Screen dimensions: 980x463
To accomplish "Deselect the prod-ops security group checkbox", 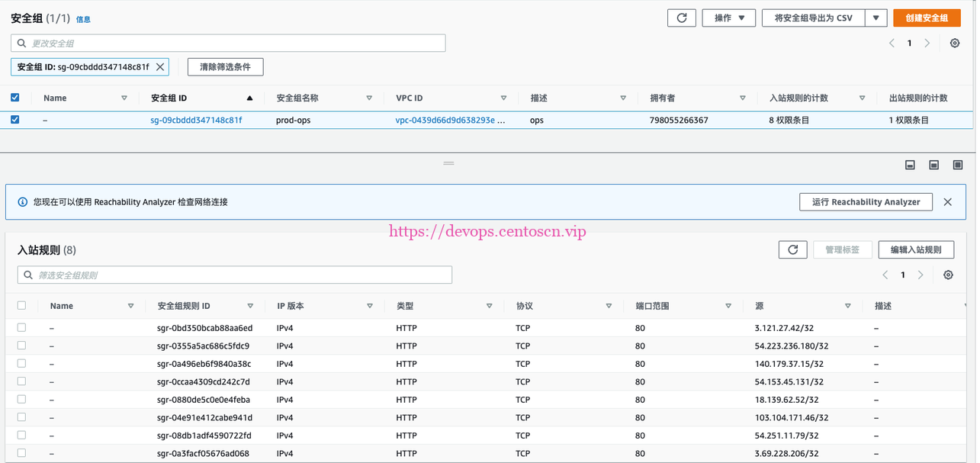I will click(14, 120).
